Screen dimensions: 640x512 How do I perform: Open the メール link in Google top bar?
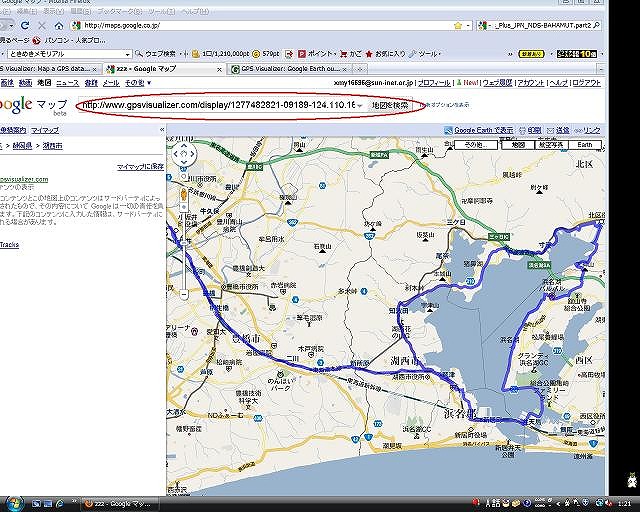click(111, 83)
